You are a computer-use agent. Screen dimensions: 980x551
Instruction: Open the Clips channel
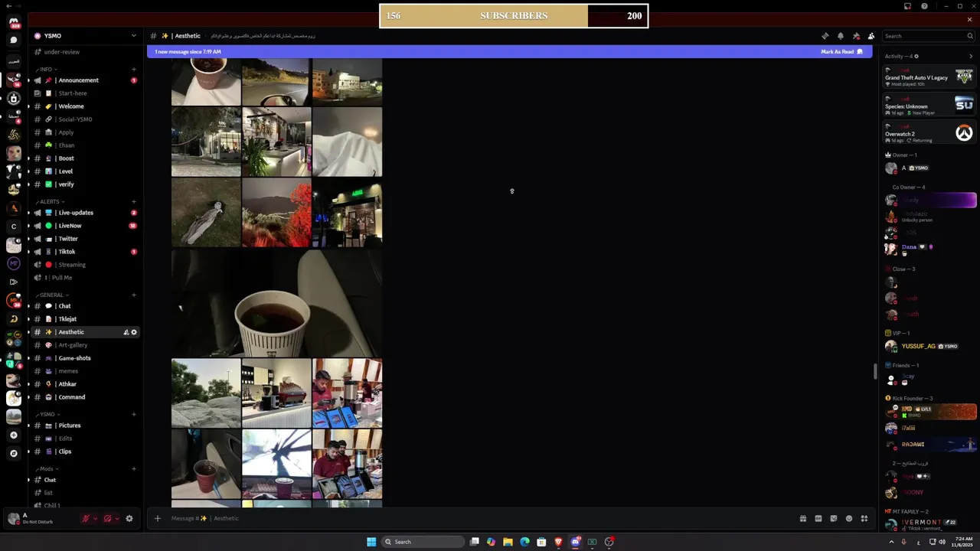pos(84,452)
